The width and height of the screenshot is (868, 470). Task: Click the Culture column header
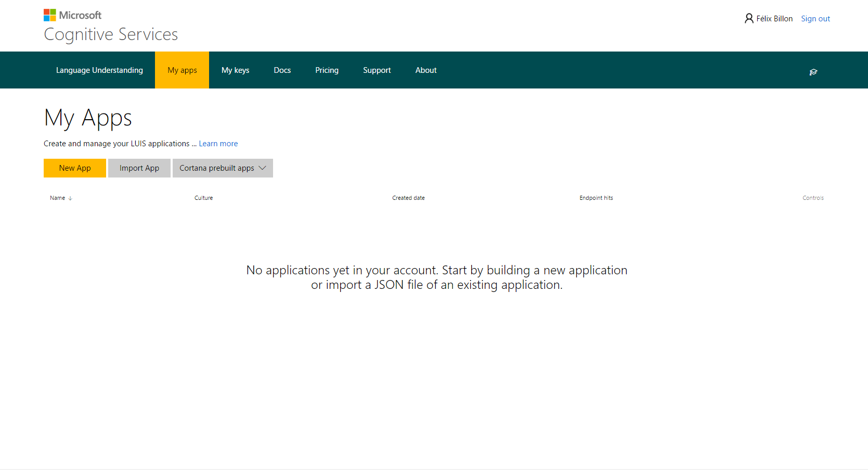[203, 198]
